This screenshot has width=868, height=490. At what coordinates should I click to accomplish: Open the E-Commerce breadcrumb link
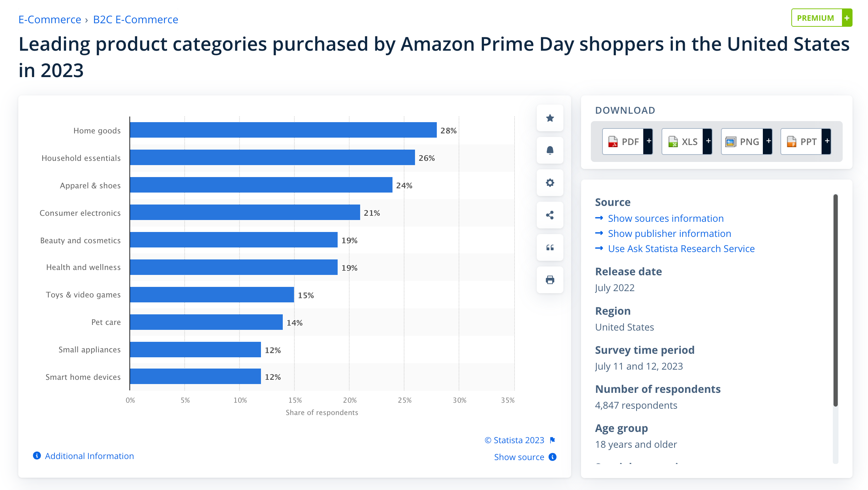[x=50, y=19]
